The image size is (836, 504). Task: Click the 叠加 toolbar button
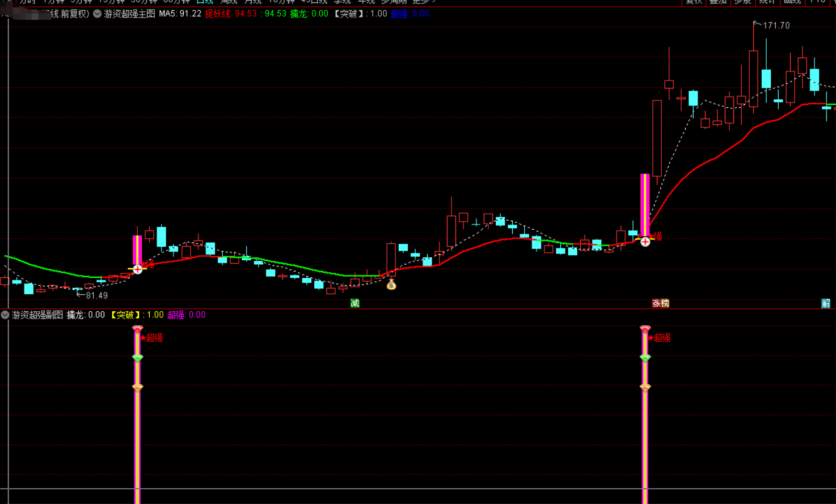[x=718, y=2]
